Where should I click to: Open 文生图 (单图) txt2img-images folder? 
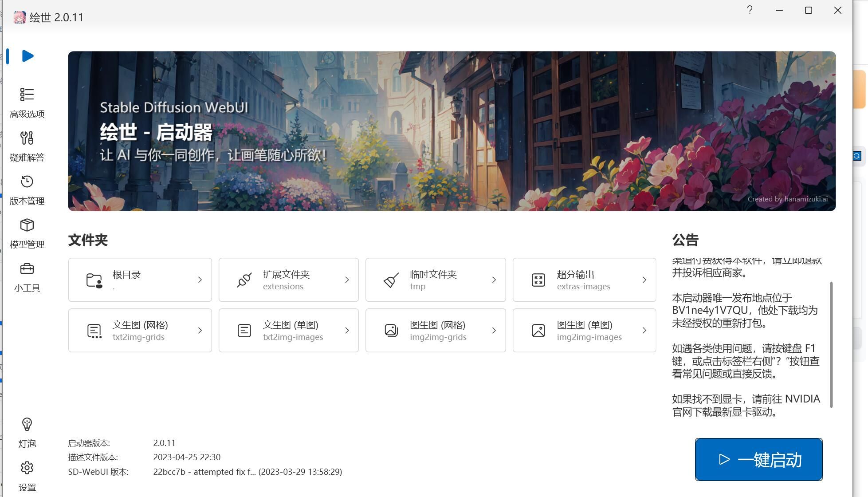[288, 331]
